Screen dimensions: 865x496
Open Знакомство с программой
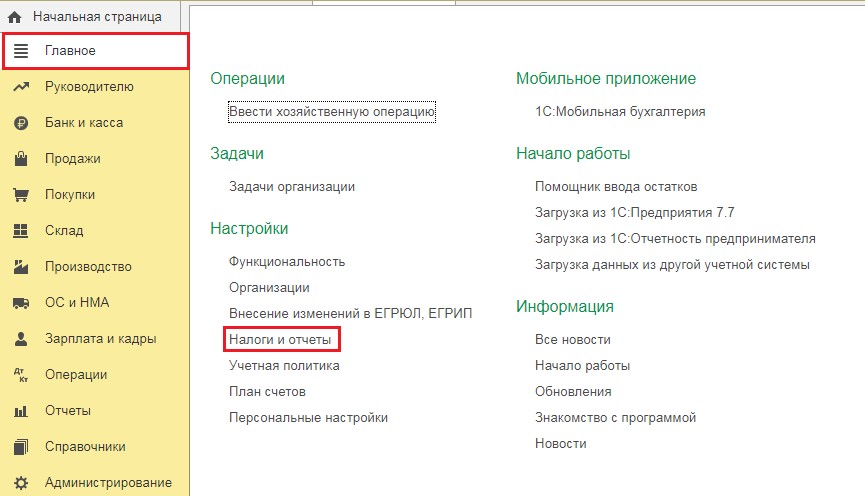(x=615, y=418)
